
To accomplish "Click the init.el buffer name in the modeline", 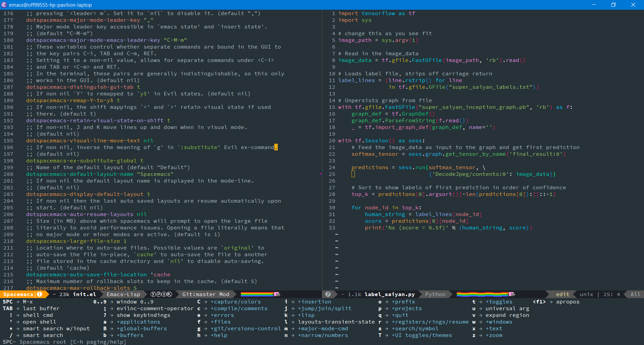I will click(x=85, y=294).
